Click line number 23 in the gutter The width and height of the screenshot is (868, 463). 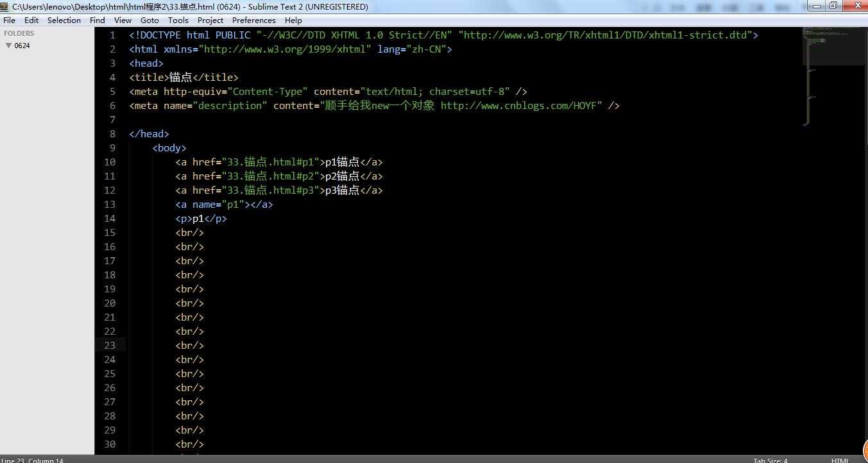(110, 346)
